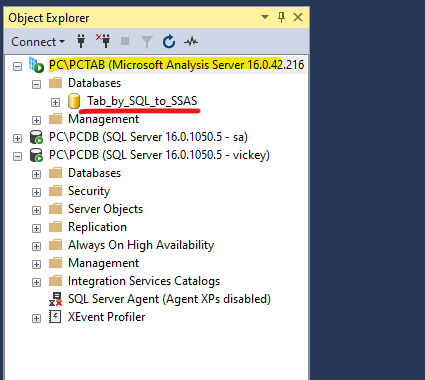The image size is (425, 380).
Task: Click the Security folder icon
Action: click(56, 191)
